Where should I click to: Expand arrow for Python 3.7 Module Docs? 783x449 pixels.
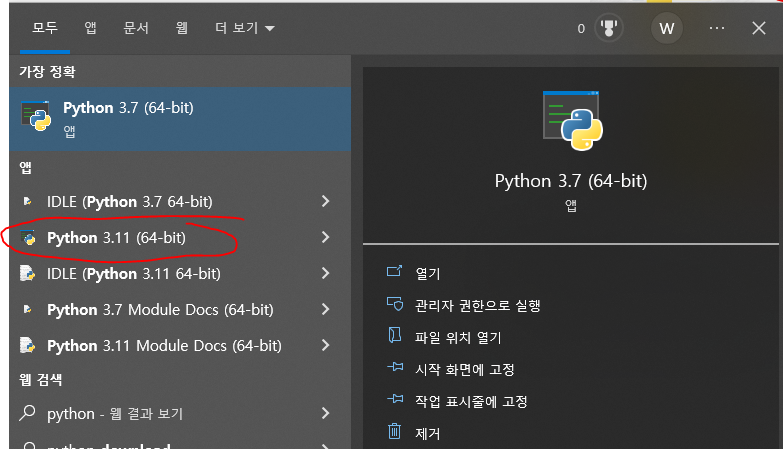pos(326,309)
